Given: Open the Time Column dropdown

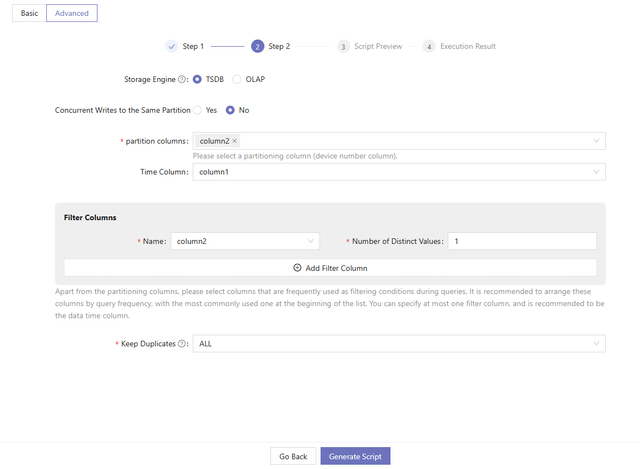Looking at the screenshot, I should click(x=597, y=172).
